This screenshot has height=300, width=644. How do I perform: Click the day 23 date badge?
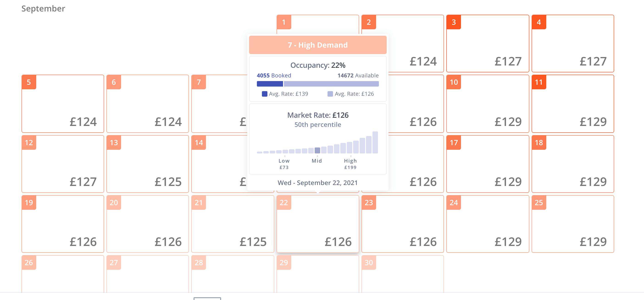[x=369, y=202]
